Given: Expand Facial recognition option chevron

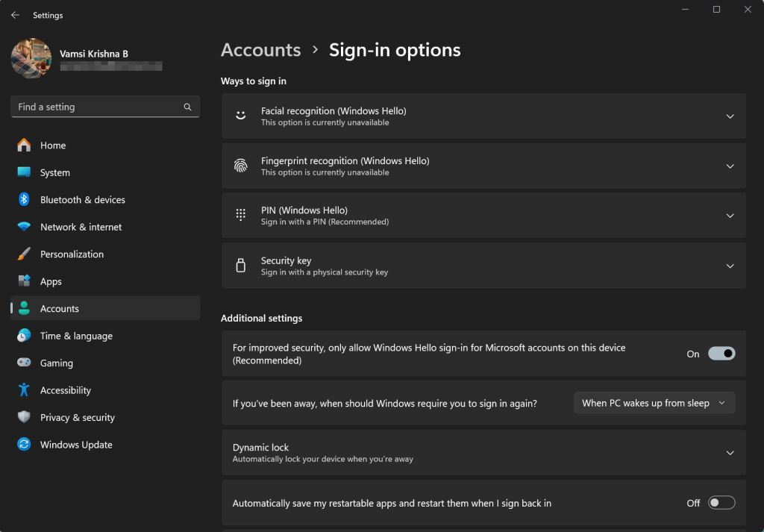Looking at the screenshot, I should [x=730, y=116].
